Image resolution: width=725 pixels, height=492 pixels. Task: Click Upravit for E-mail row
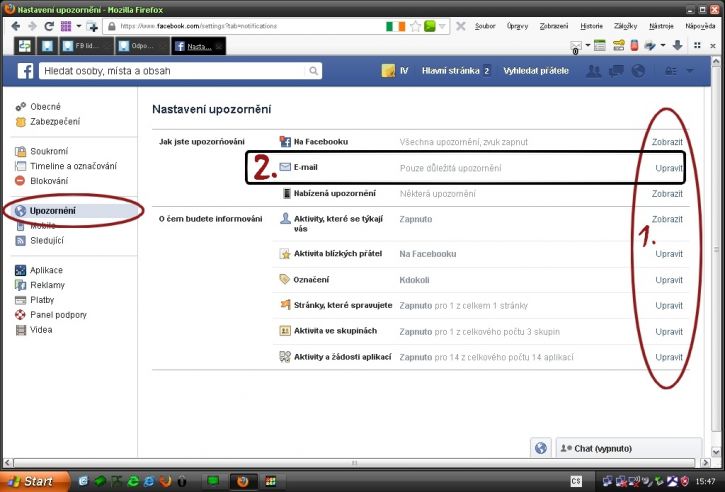point(669,168)
